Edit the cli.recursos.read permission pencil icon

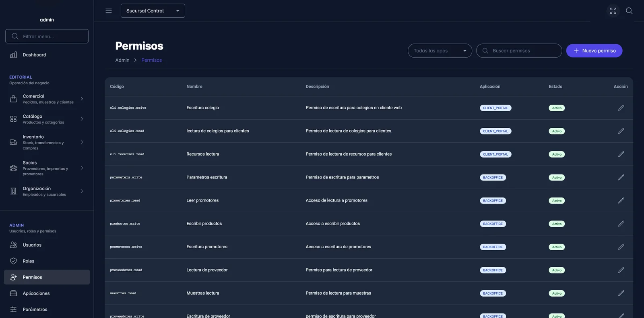tap(621, 154)
